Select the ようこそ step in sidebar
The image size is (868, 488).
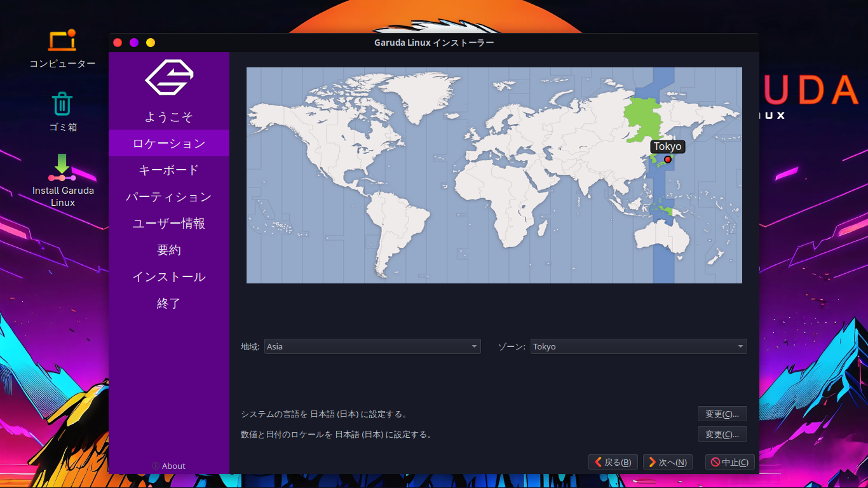(x=169, y=117)
